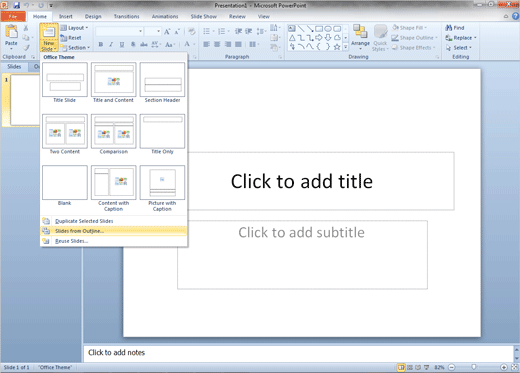Select the Star shape in gallery
This screenshot has height=373, width=520.
tap(337, 47)
